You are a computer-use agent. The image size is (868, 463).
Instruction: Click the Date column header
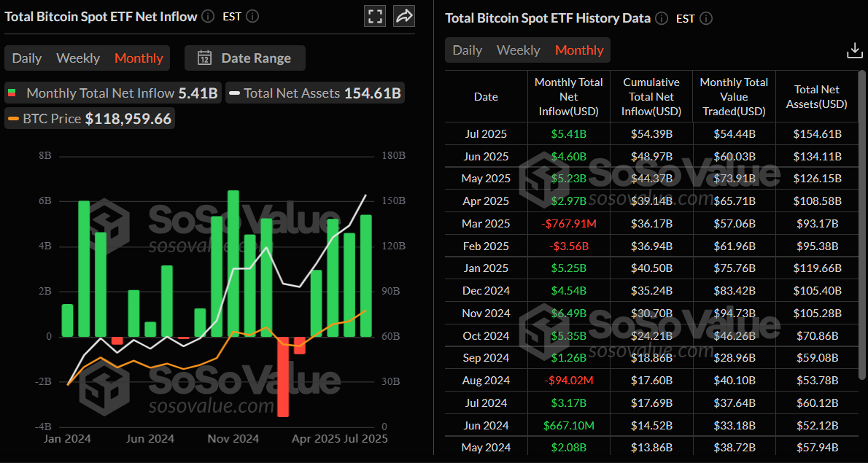click(x=486, y=97)
